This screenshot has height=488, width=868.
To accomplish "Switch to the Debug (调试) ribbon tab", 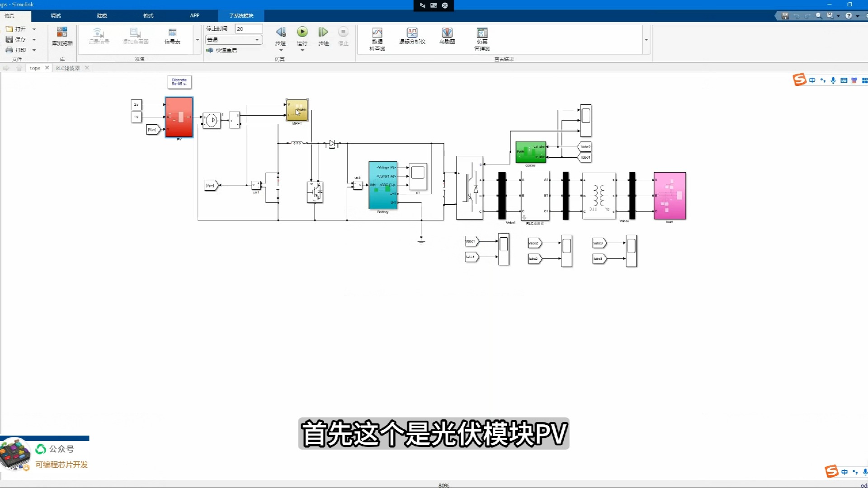I will pos(56,15).
